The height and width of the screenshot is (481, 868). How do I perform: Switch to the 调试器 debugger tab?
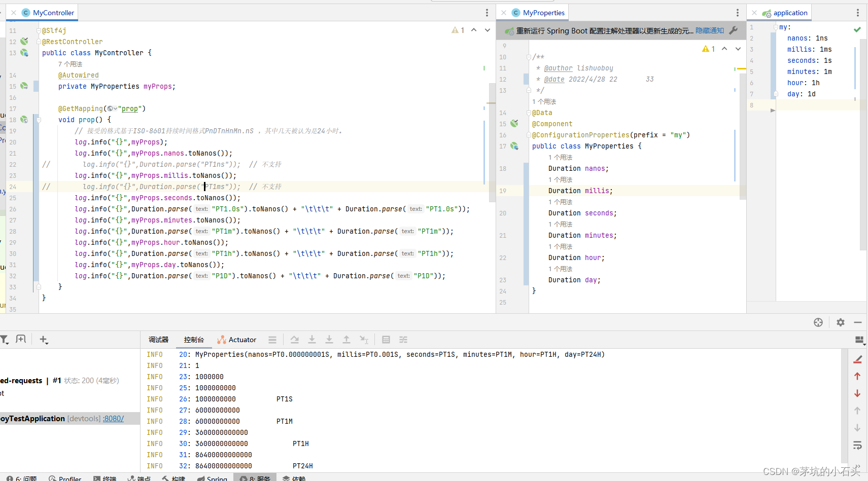click(x=158, y=340)
